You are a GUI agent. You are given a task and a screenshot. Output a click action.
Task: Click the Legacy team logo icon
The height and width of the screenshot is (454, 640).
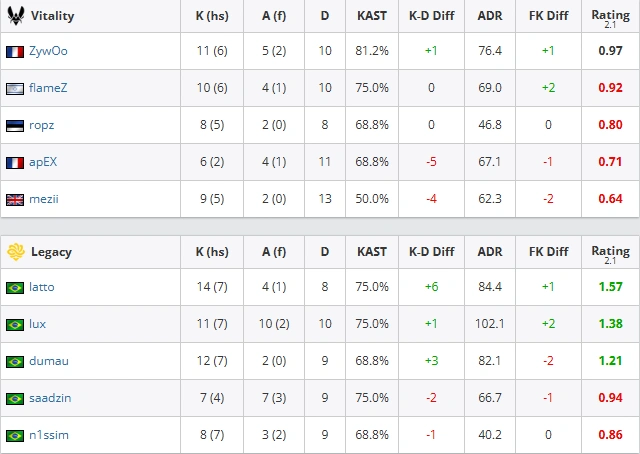(x=16, y=252)
